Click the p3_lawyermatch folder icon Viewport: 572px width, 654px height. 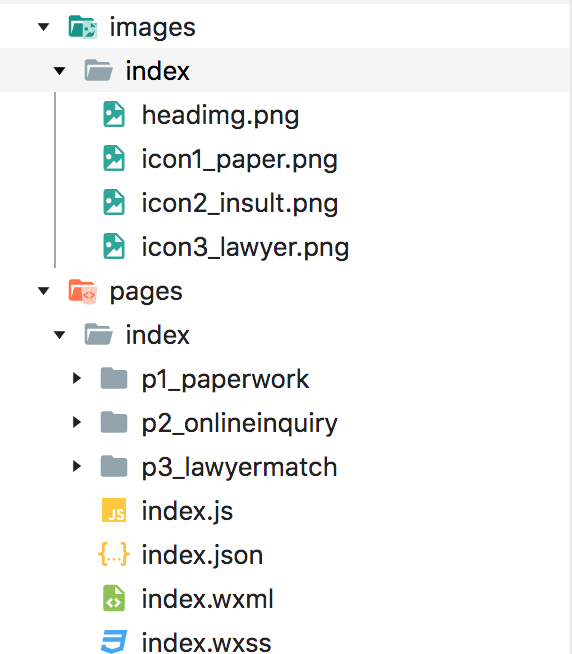[x=114, y=466]
